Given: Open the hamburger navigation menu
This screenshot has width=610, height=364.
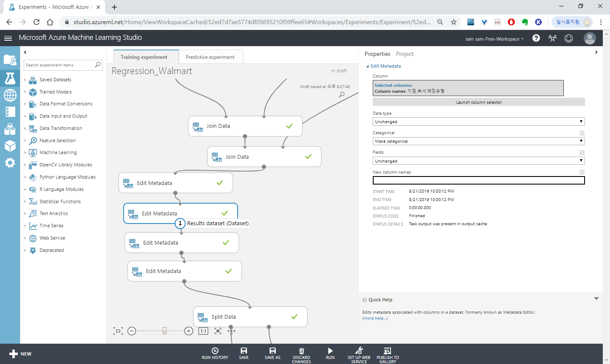Looking at the screenshot, I should click(x=8, y=38).
